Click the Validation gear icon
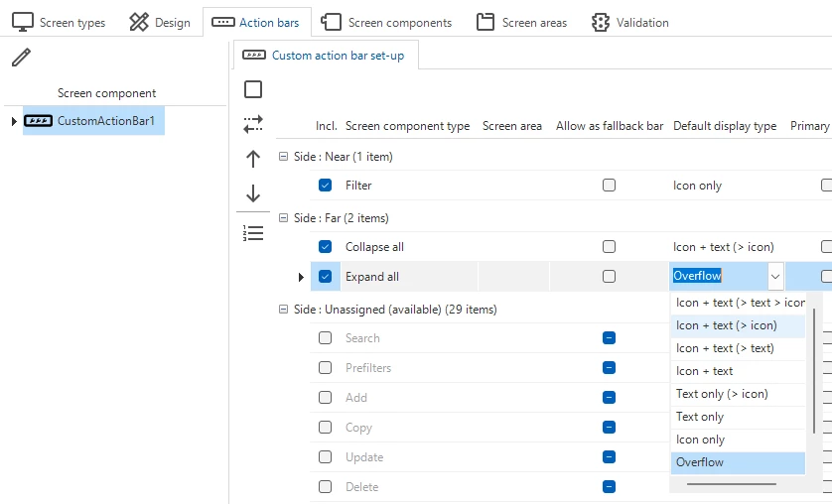 [x=600, y=22]
